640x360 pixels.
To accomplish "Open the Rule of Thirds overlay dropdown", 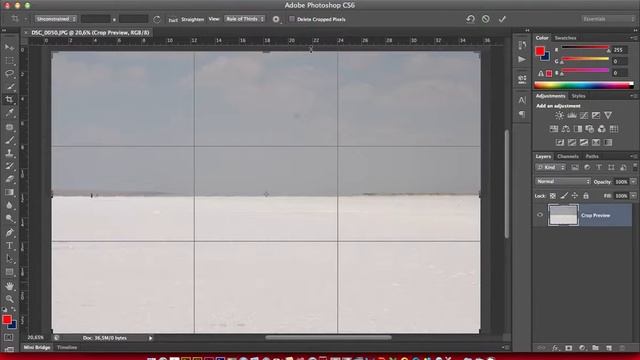I will (x=244, y=19).
